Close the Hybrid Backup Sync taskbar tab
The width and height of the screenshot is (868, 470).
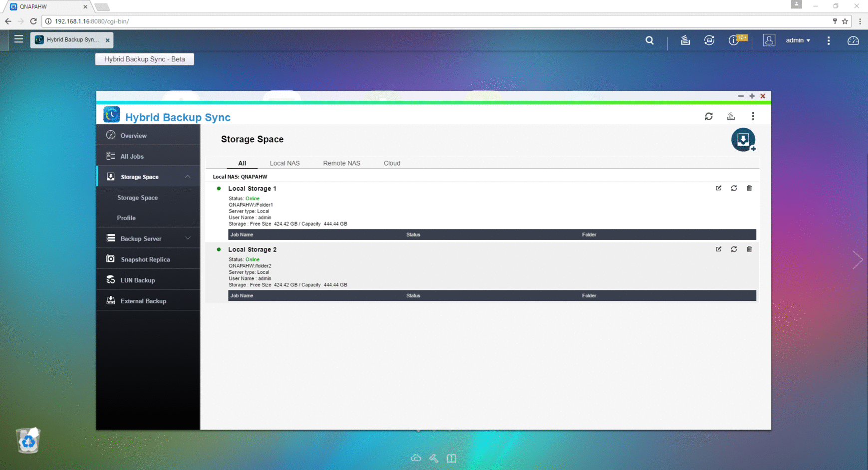coord(107,40)
